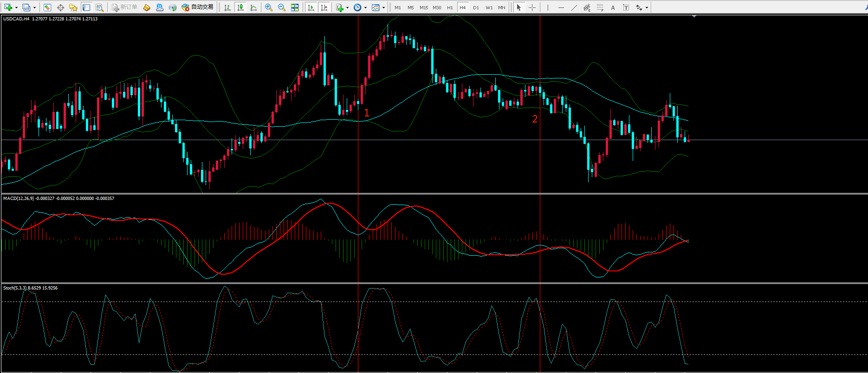Image resolution: width=868 pixels, height=373 pixels.
Task: Click the 新订单 new order button
Action: 124,7
